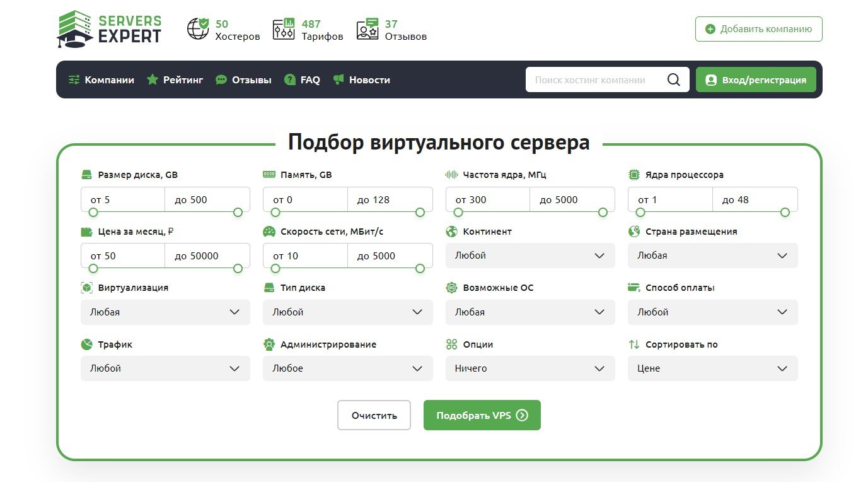Click the right handle of Память slider
This screenshot has width=868, height=482.
pyautogui.click(x=420, y=213)
